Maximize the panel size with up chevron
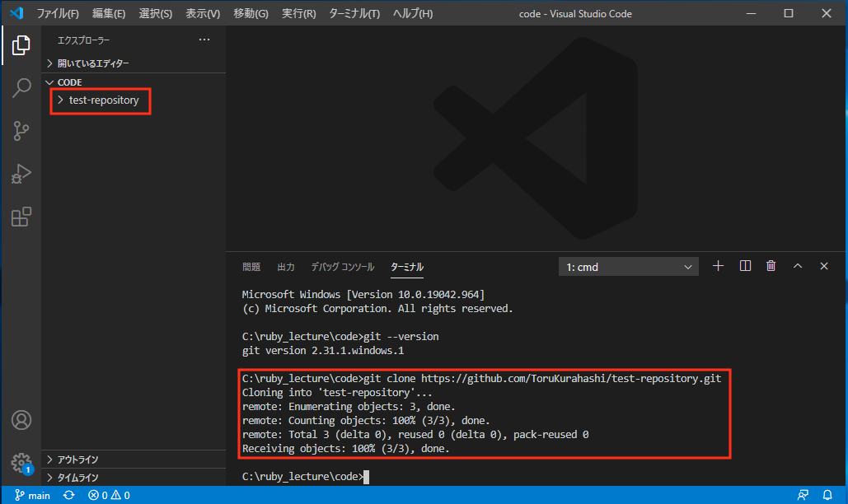This screenshot has width=848, height=504. pyautogui.click(x=798, y=266)
